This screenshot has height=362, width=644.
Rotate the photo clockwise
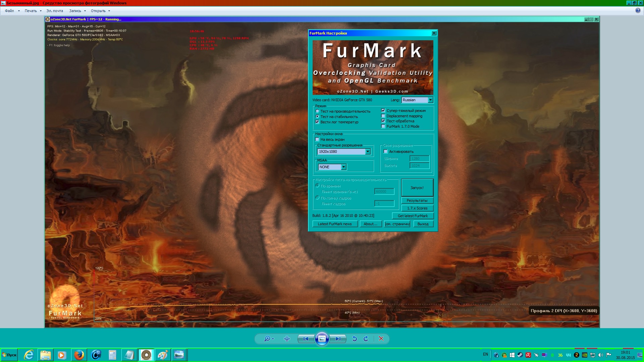(366, 339)
